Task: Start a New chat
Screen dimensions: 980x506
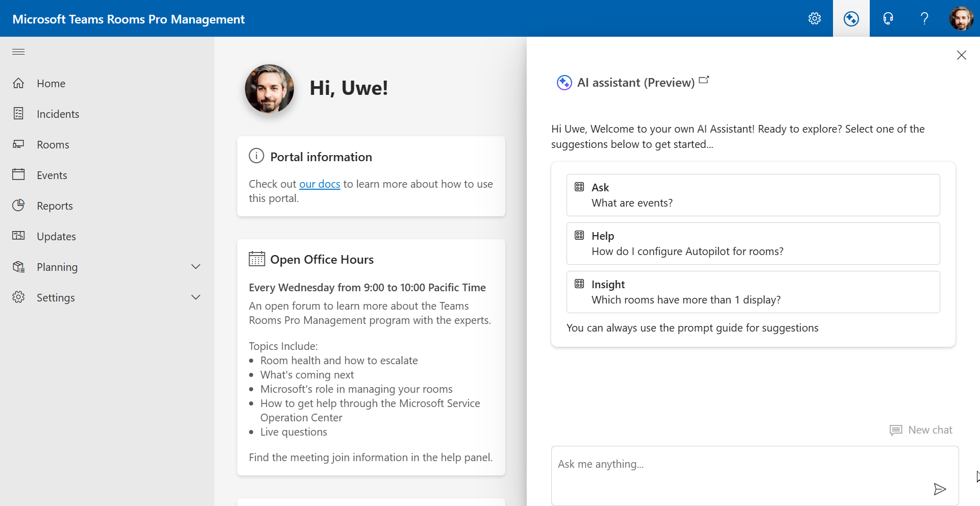Action: 921,430
